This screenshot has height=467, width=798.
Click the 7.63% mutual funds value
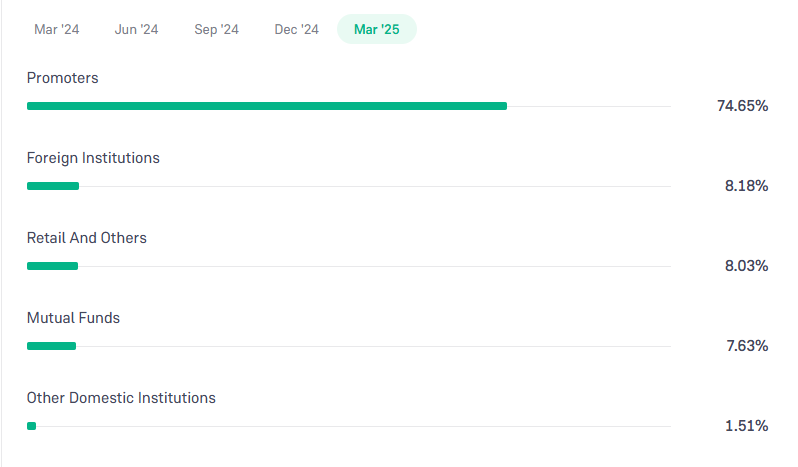(747, 346)
